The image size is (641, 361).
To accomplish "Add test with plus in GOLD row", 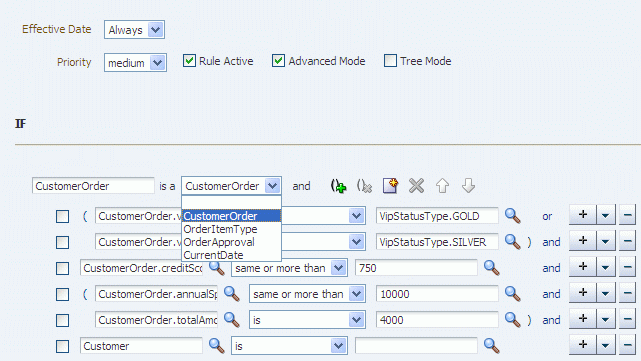I will 583,215.
